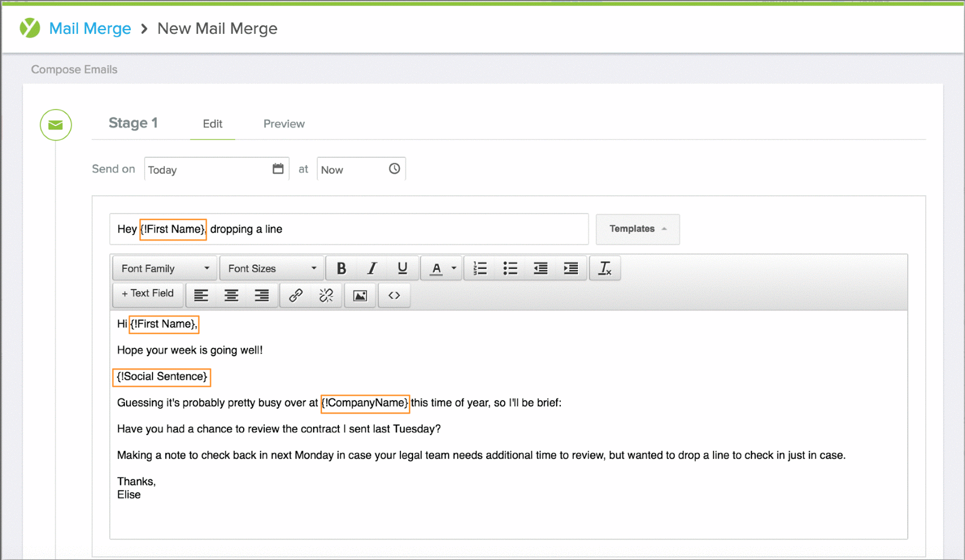Toggle italic formatting
This screenshot has width=965, height=560.
pos(372,268)
